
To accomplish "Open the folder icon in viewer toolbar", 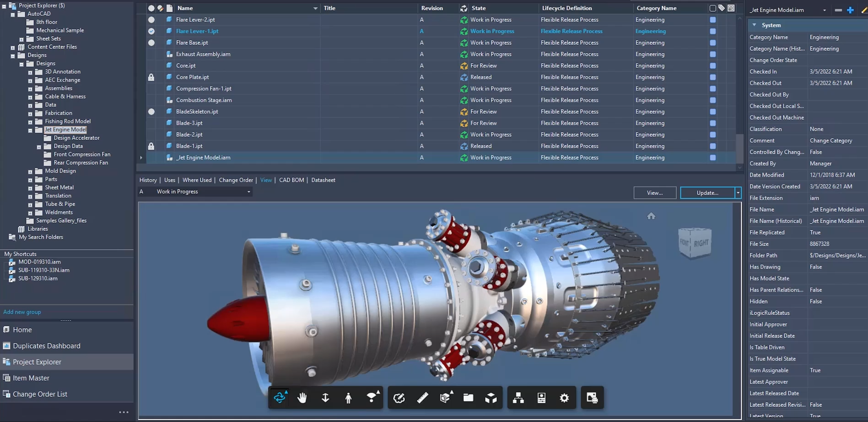I will (x=468, y=398).
